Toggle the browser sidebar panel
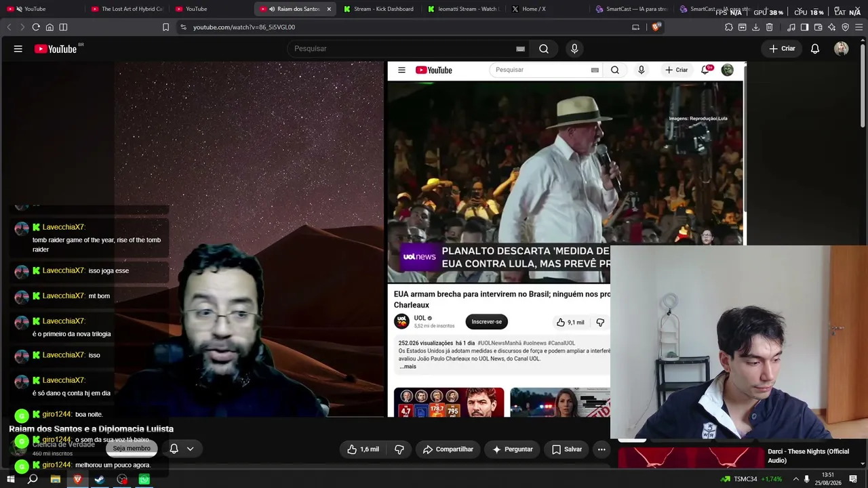 [63, 27]
